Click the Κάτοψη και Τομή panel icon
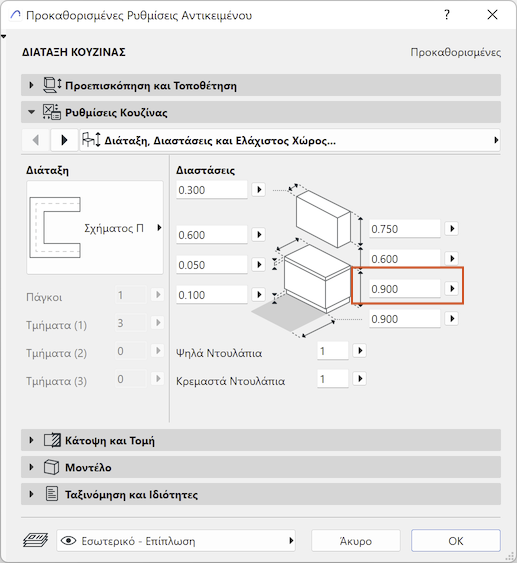Image resolution: width=517 pixels, height=563 pixels. [x=52, y=440]
